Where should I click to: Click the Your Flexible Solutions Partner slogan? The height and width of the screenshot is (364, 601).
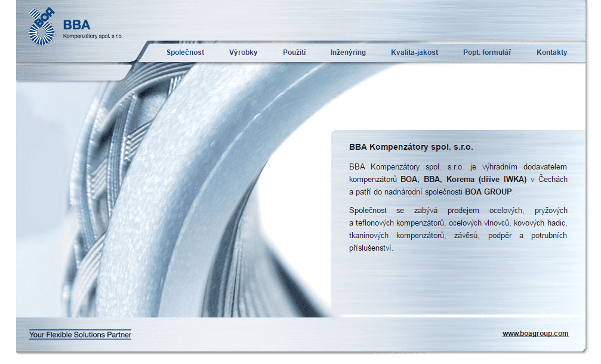click(x=80, y=335)
